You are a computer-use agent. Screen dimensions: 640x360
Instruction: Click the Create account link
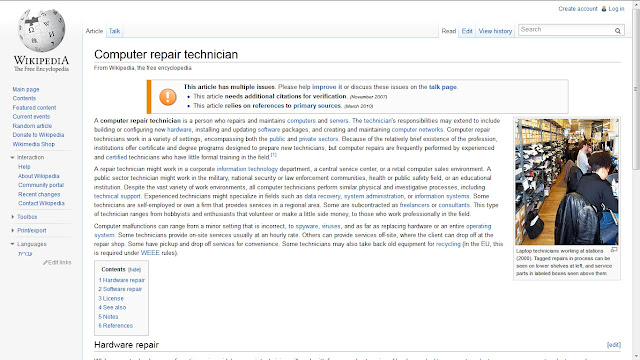578,9
